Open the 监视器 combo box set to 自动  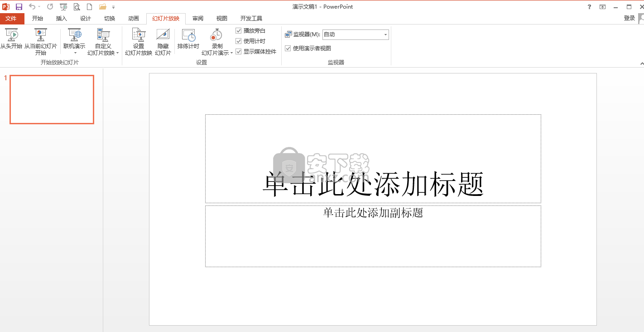[356, 34]
